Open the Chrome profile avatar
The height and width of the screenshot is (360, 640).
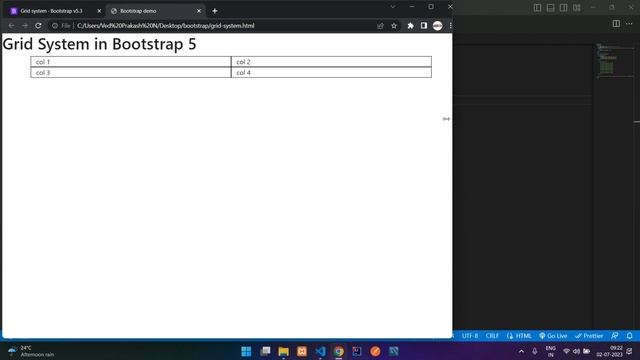pyautogui.click(x=438, y=25)
